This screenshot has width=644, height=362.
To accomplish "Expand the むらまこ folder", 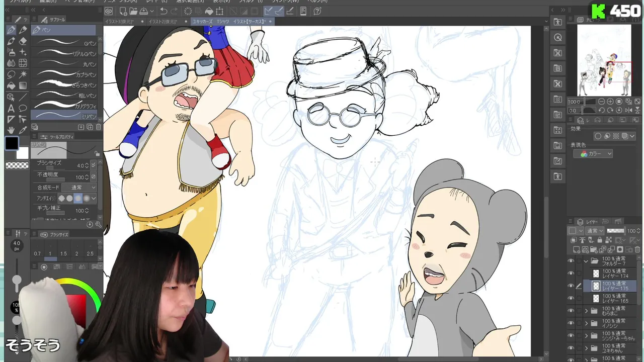I will [x=586, y=311].
